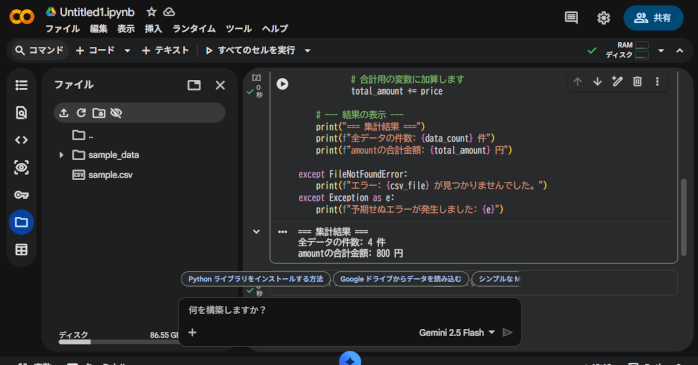Click the Untitled1.ipynb notebook title
Viewport: 698px width, 365px height.
(x=97, y=12)
